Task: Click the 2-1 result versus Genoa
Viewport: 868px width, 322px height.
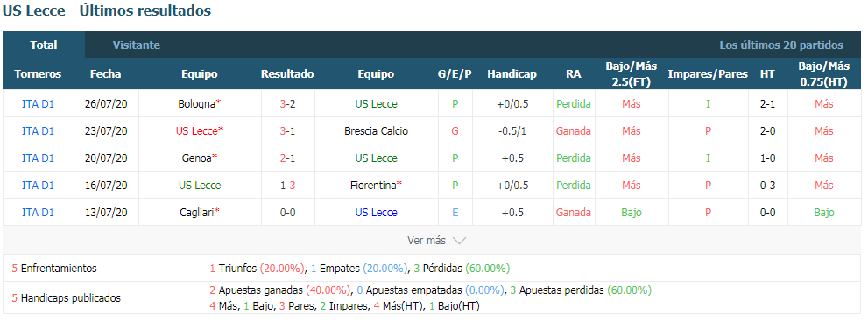Action: [x=287, y=158]
